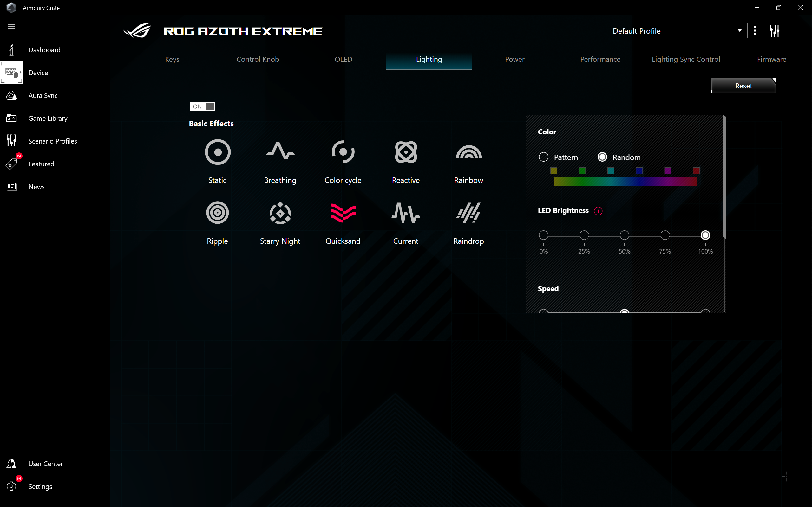Open the equalizer settings icon near profile
The height and width of the screenshot is (507, 812).
775,31
